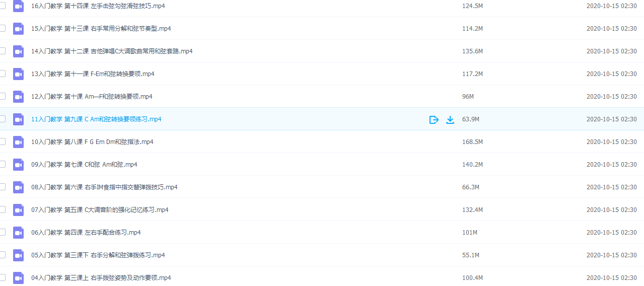Open file name 04入门教学 第三课上 右手拨弦姿势及动作要领.mp4
The height and width of the screenshot is (286, 644).
click(x=101, y=278)
